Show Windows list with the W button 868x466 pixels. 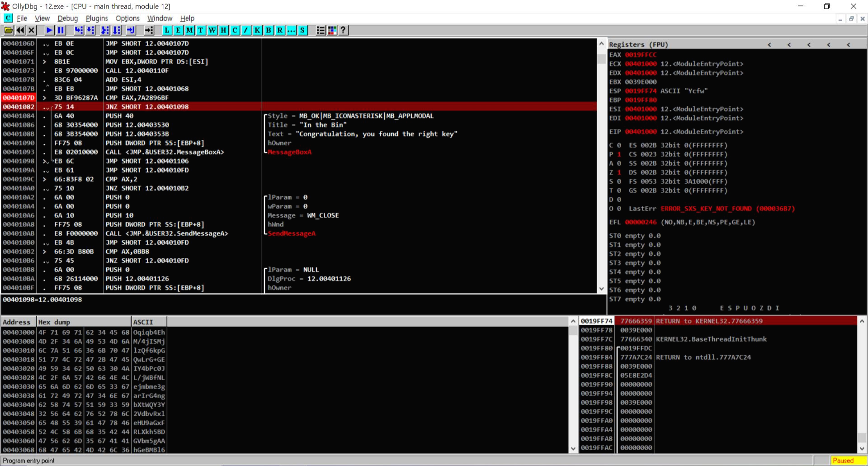click(x=212, y=30)
